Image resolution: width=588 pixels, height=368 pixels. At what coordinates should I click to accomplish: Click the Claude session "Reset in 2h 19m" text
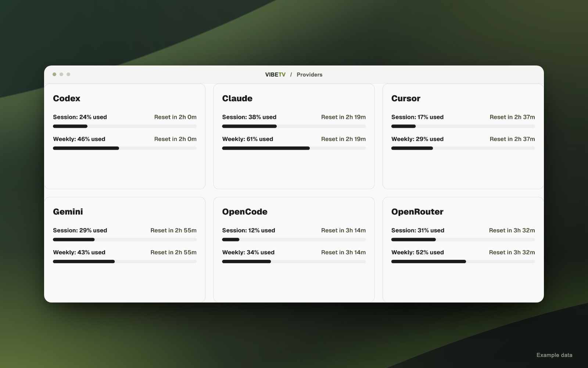tap(344, 117)
